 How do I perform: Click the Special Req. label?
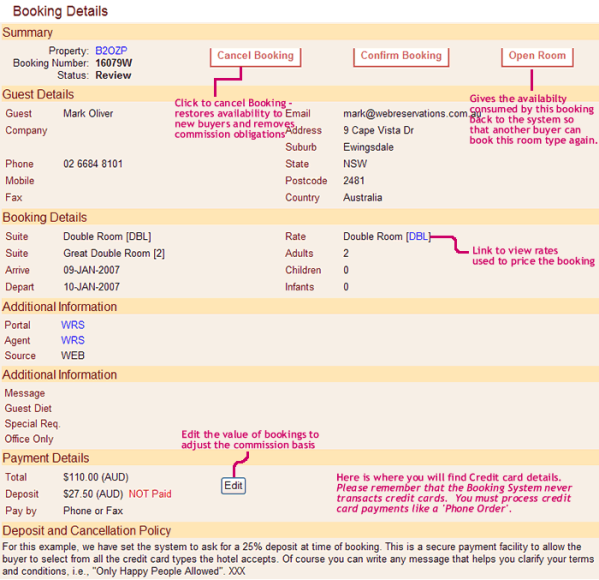(32, 424)
